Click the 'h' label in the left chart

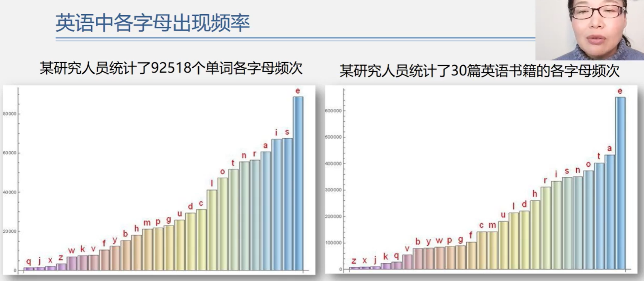click(136, 228)
